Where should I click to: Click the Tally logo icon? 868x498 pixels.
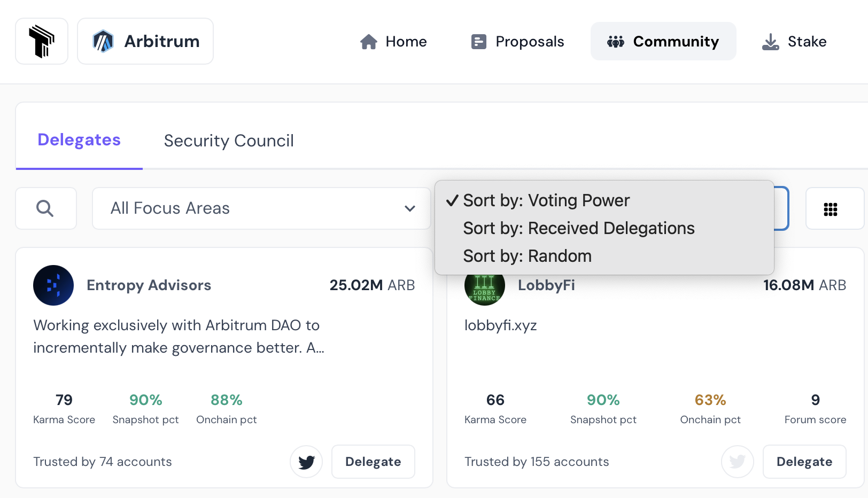click(42, 41)
